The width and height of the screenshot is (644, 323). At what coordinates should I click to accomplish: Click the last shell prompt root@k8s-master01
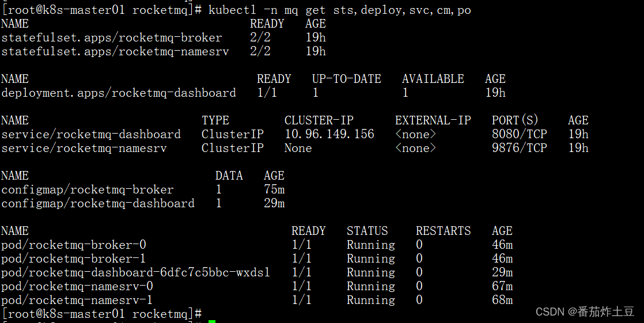tap(101, 314)
